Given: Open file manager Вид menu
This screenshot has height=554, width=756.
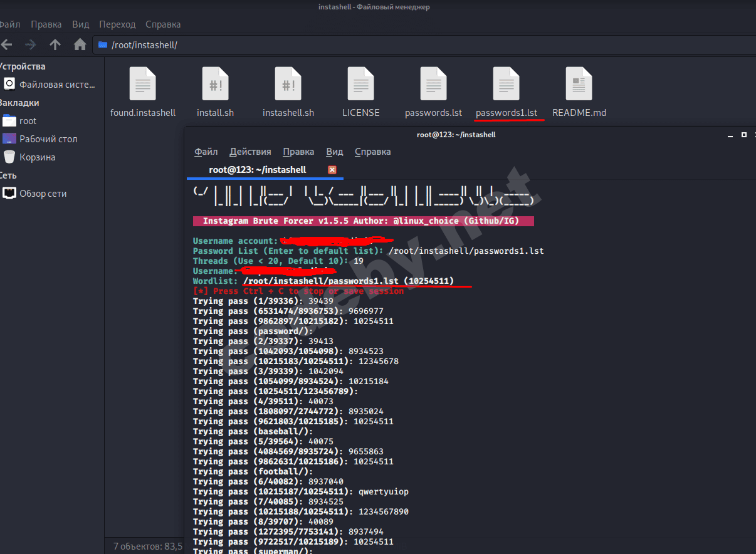Looking at the screenshot, I should 81,24.
